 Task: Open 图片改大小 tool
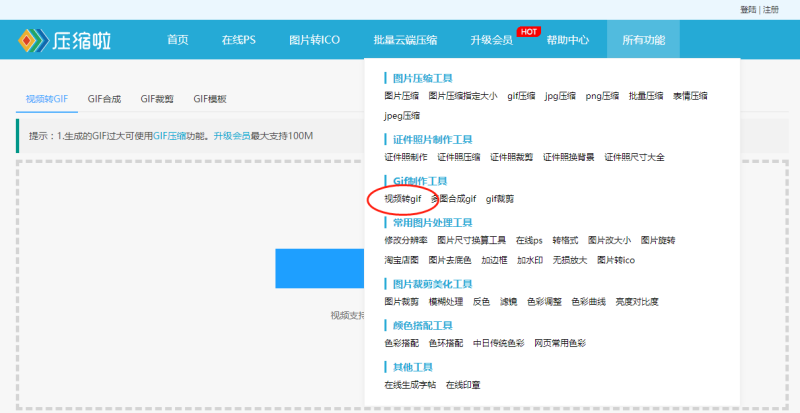coord(610,240)
